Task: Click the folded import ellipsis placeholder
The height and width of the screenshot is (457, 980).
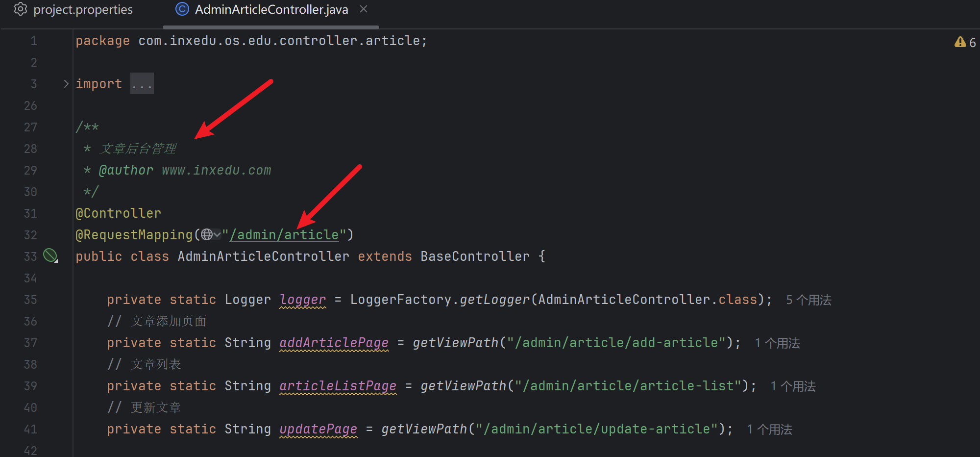Action: 142,84
